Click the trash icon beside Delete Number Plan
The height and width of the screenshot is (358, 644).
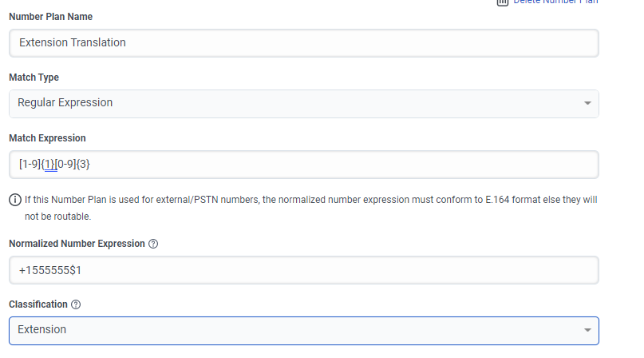click(x=504, y=2)
